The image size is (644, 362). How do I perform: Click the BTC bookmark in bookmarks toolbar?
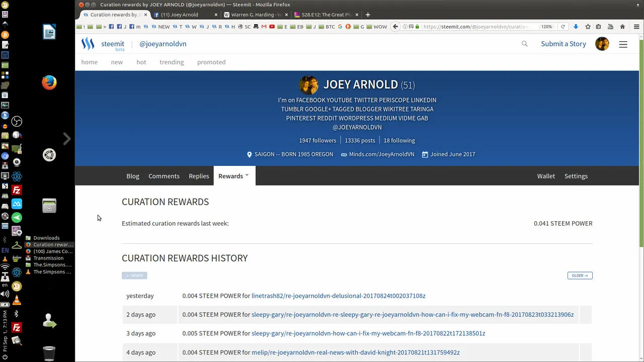pyautogui.click(x=327, y=27)
